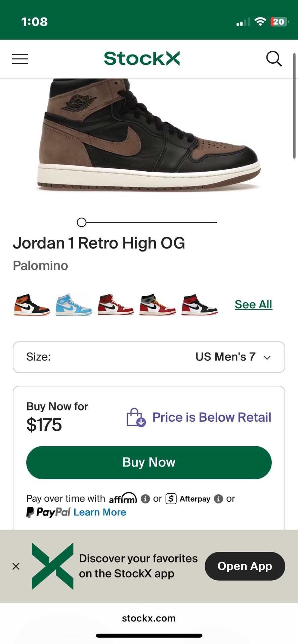Viewport: 298px width, 644px height.
Task: Tap the stockx.com address bar
Action: (x=149, y=618)
